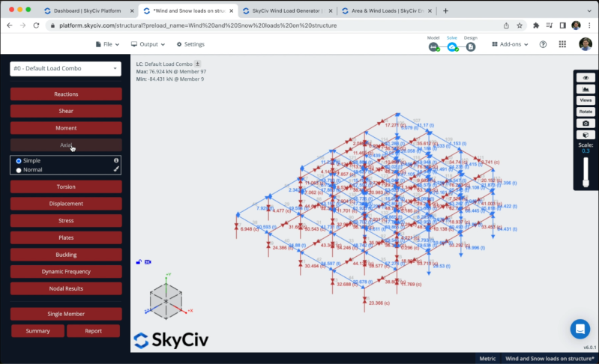Show Torsion results
This screenshot has height=364, width=599.
pyautogui.click(x=66, y=187)
